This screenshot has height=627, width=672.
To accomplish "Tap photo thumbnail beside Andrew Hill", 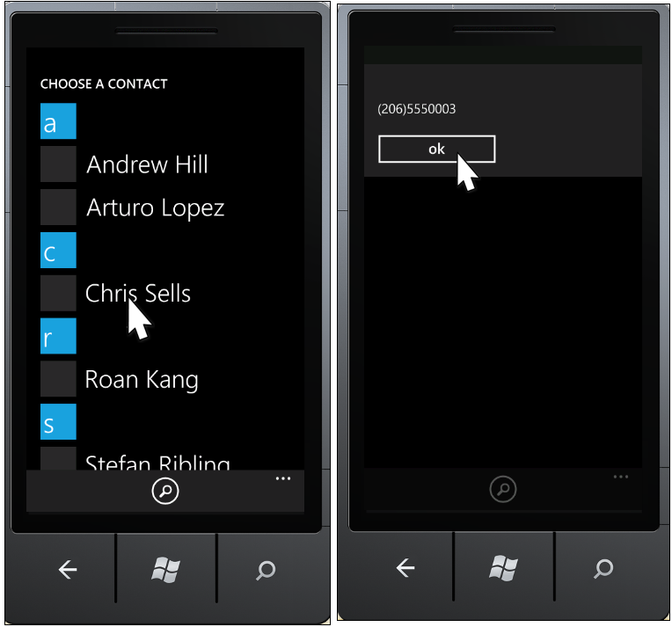I will [x=58, y=164].
